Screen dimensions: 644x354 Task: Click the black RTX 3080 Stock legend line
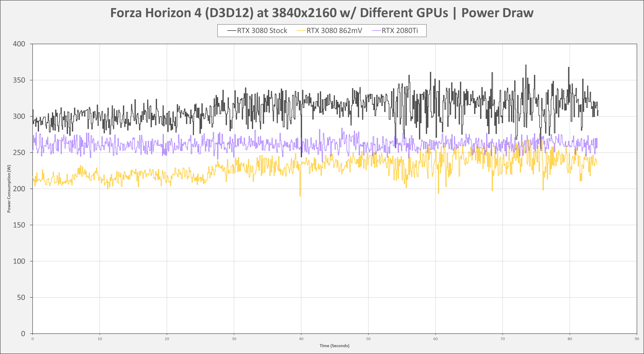231,31
